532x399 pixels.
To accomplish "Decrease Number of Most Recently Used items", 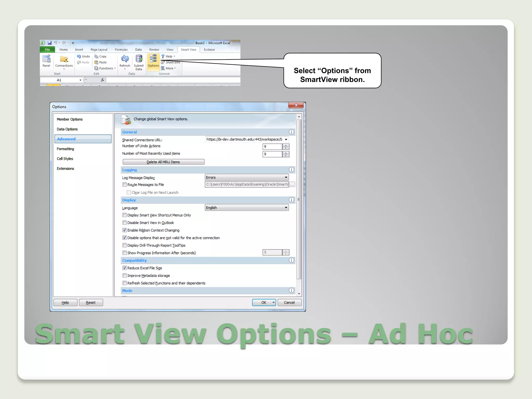I will (286, 156).
